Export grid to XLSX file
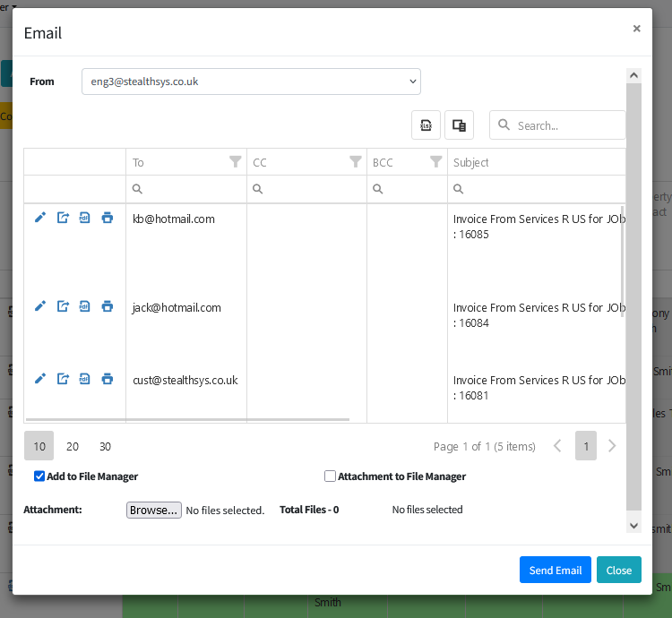 (426, 125)
